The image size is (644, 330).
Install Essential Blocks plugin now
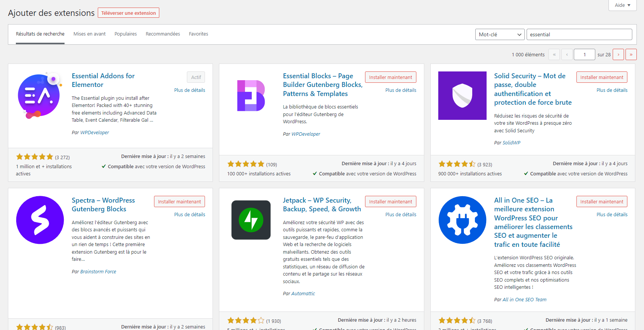(391, 77)
